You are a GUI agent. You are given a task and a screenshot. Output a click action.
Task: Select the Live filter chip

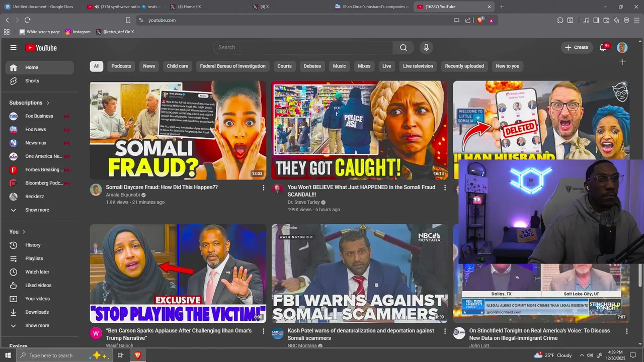tap(386, 66)
